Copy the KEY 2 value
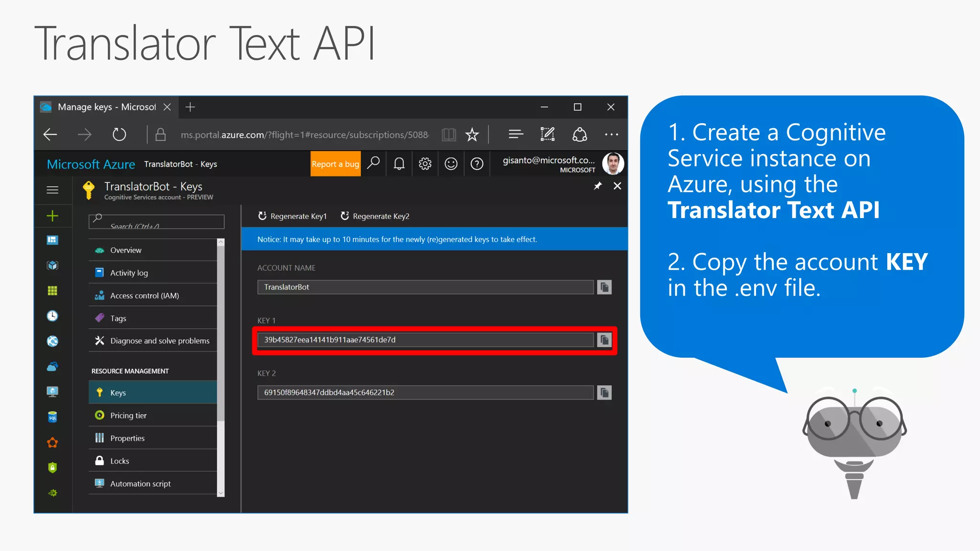The width and height of the screenshot is (980, 551). (x=604, y=393)
